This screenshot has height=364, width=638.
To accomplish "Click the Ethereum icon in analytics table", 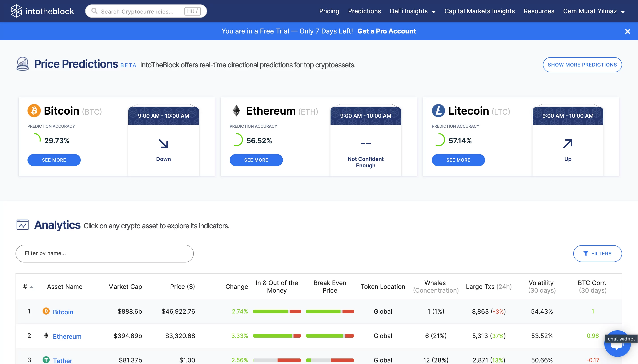I will point(46,335).
